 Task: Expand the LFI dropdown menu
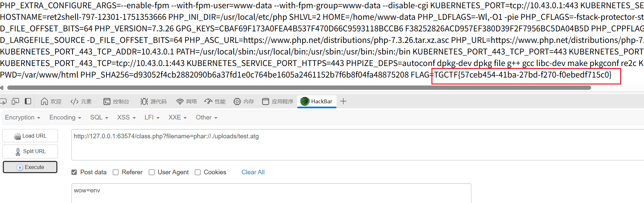152,118
